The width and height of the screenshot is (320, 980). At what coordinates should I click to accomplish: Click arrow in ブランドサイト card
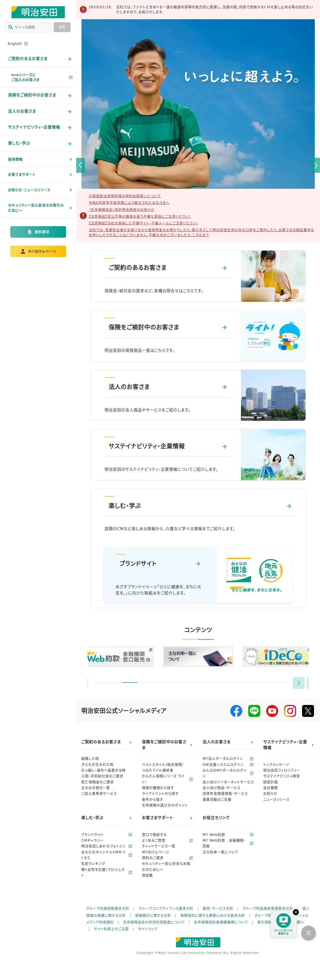(198, 564)
